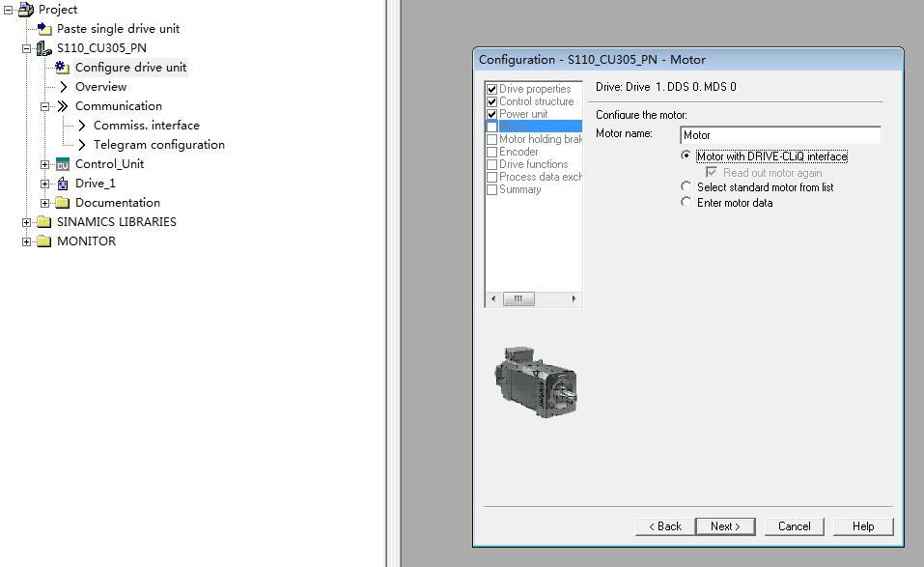Select the Project root icon
This screenshot has width=924, height=567.
tap(26, 10)
